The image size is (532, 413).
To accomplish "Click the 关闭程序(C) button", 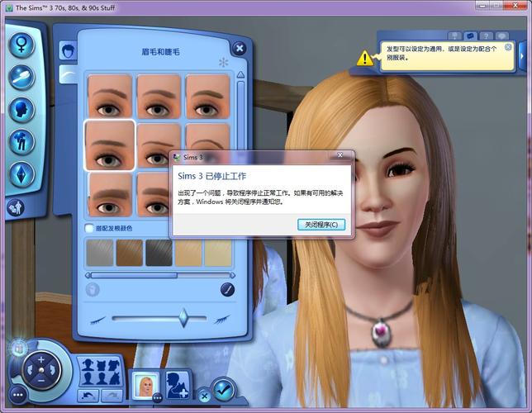I will click(321, 224).
